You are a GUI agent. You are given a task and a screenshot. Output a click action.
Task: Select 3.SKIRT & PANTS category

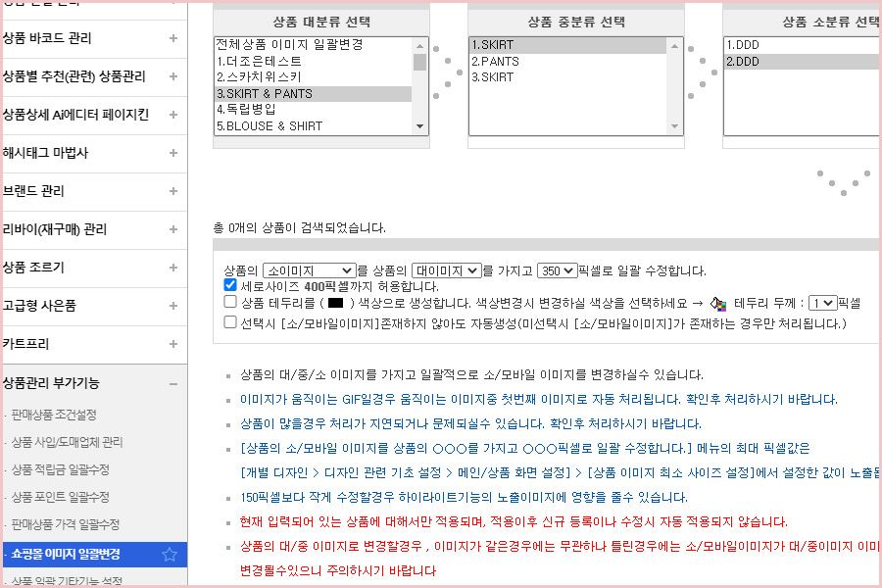(x=313, y=93)
